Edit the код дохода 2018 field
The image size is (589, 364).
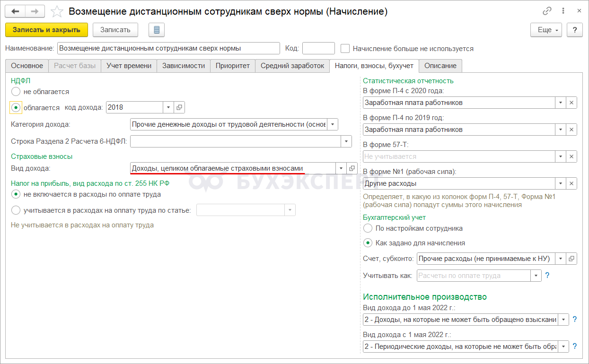135,107
